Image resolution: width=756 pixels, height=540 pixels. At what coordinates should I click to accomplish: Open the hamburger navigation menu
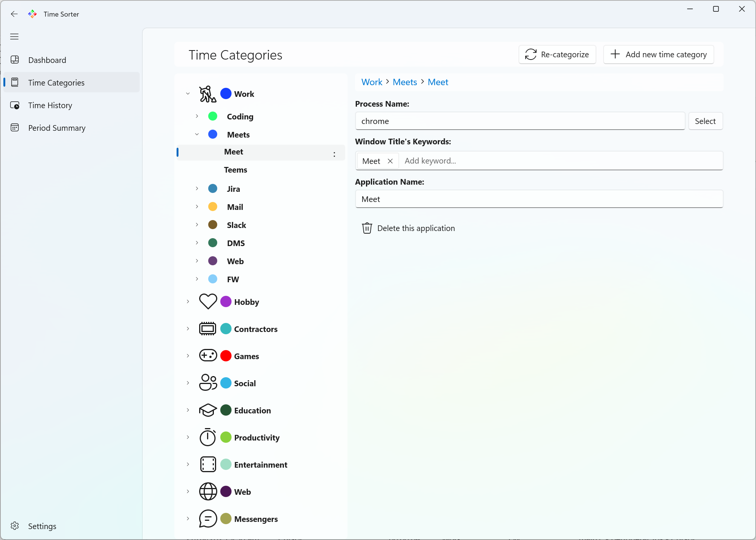14,37
